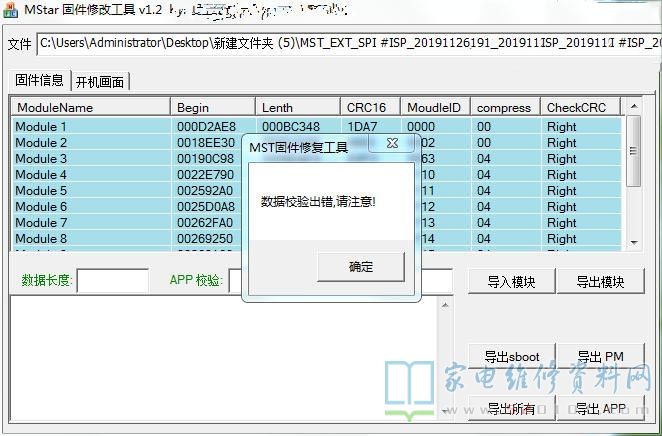Image resolution: width=662 pixels, height=436 pixels.
Task: Export sboot with the 导出sboot button
Action: coord(511,357)
